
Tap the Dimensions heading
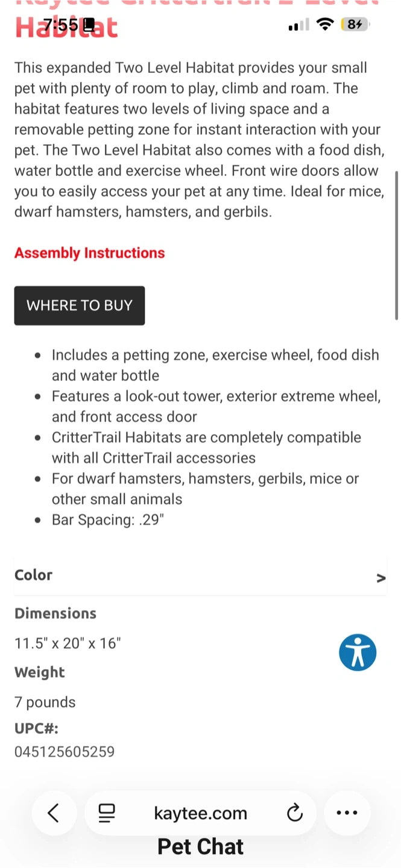55,614
